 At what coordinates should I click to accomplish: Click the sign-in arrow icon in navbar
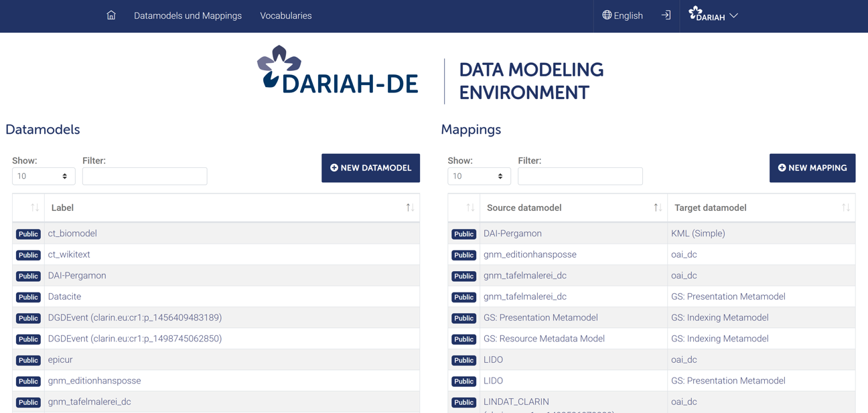pyautogui.click(x=664, y=15)
